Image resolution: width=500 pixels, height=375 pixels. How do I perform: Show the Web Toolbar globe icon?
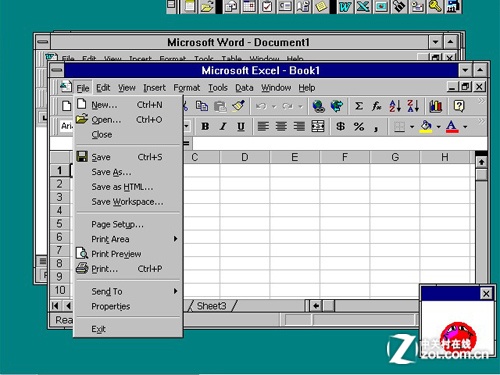tap(337, 106)
